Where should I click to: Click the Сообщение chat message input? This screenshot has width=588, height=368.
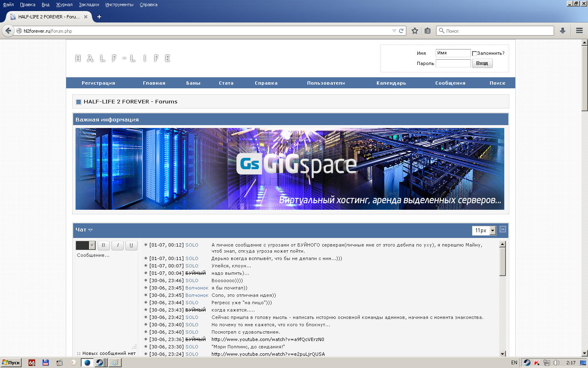(x=106, y=301)
